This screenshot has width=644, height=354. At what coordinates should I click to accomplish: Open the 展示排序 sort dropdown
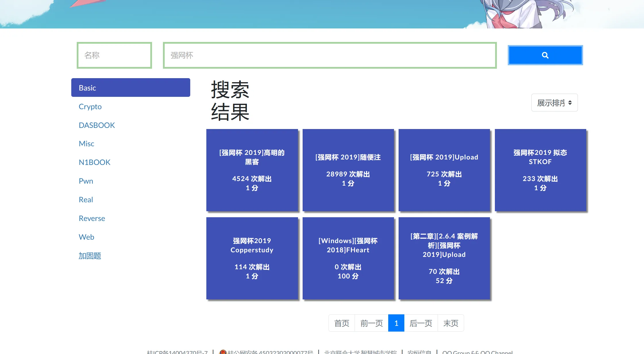(554, 103)
